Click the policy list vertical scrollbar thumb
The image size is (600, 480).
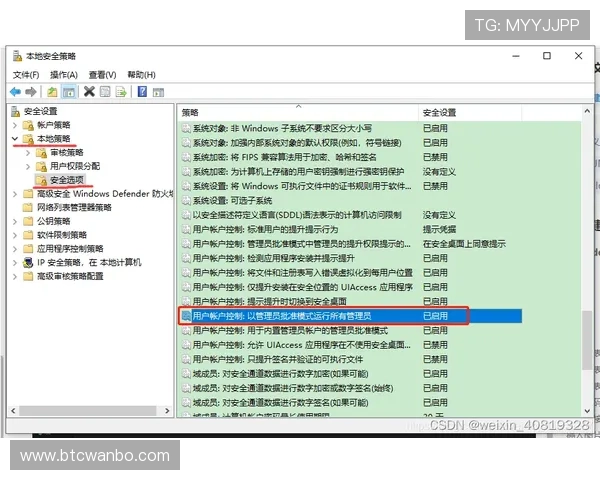pos(587,340)
